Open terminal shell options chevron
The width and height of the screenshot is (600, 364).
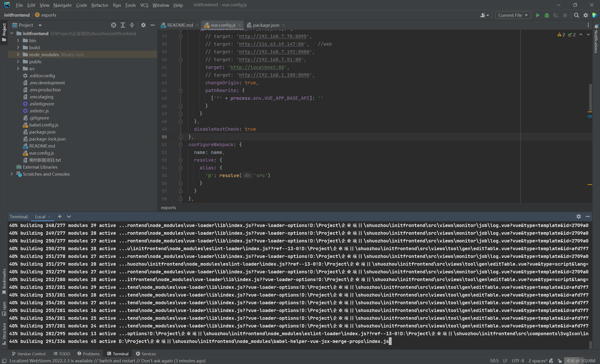tap(69, 216)
